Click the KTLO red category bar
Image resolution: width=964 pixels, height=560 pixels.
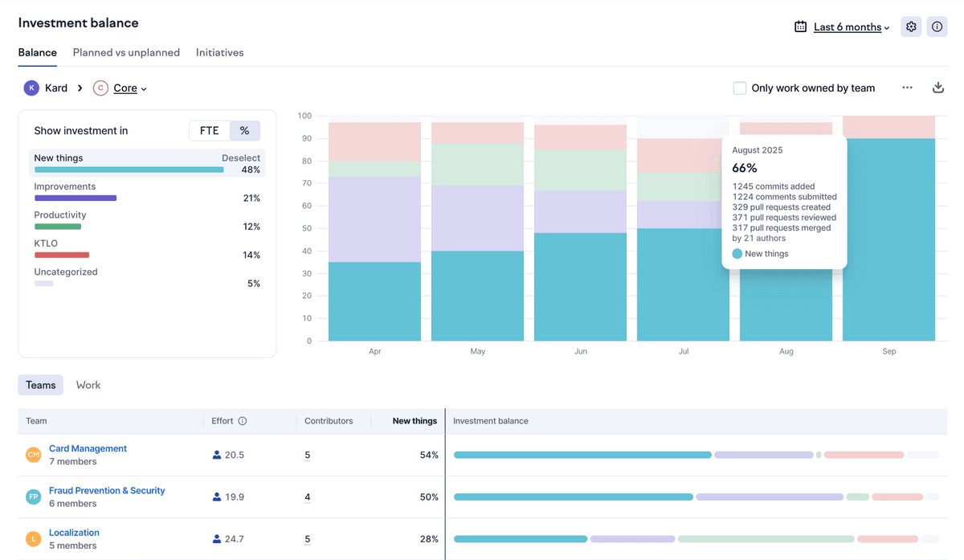coord(61,255)
